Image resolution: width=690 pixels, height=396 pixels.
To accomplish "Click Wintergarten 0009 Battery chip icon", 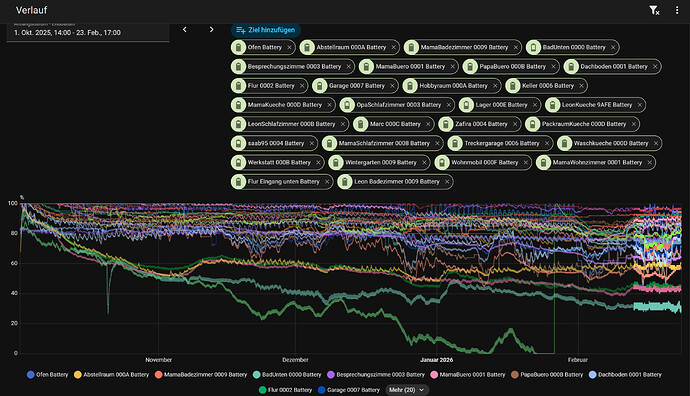I will (336, 162).
